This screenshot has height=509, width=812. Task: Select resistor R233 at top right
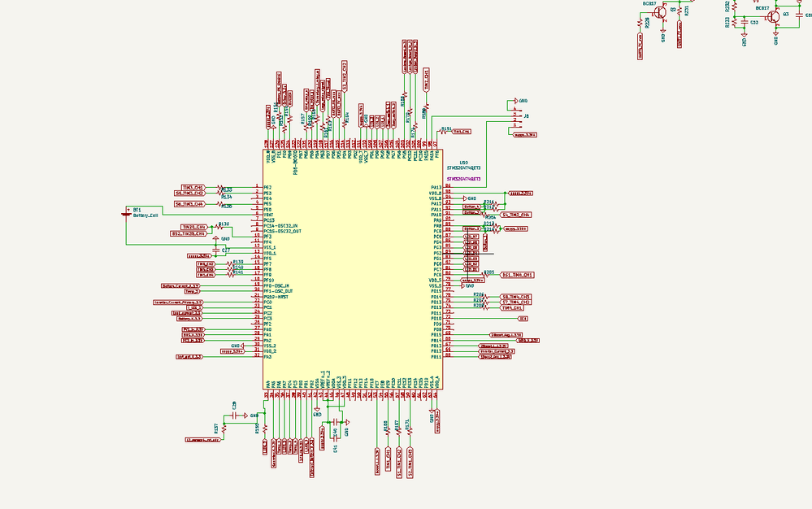pyautogui.click(x=734, y=22)
